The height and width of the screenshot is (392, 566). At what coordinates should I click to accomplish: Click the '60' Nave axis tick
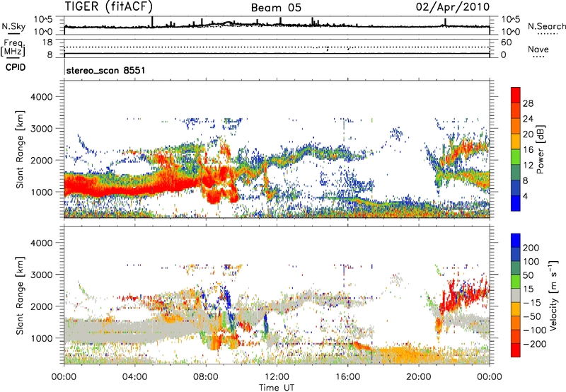tap(506, 42)
